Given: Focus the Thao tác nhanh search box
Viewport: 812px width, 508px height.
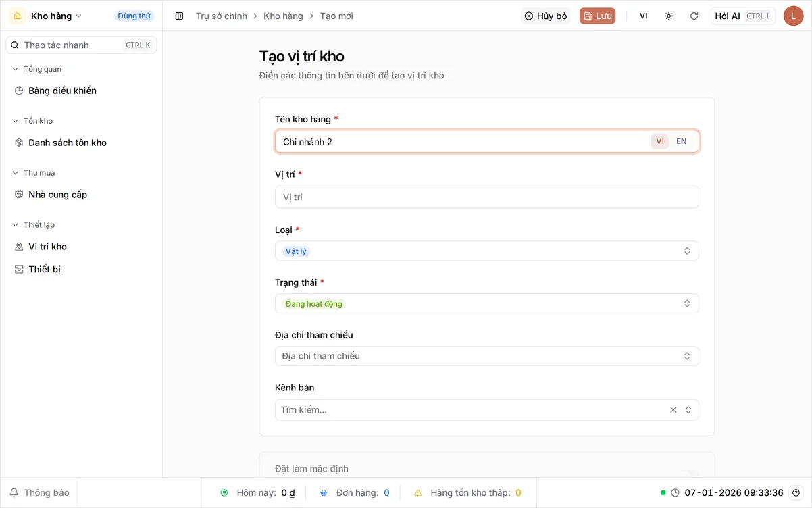Looking at the screenshot, I should [x=82, y=45].
